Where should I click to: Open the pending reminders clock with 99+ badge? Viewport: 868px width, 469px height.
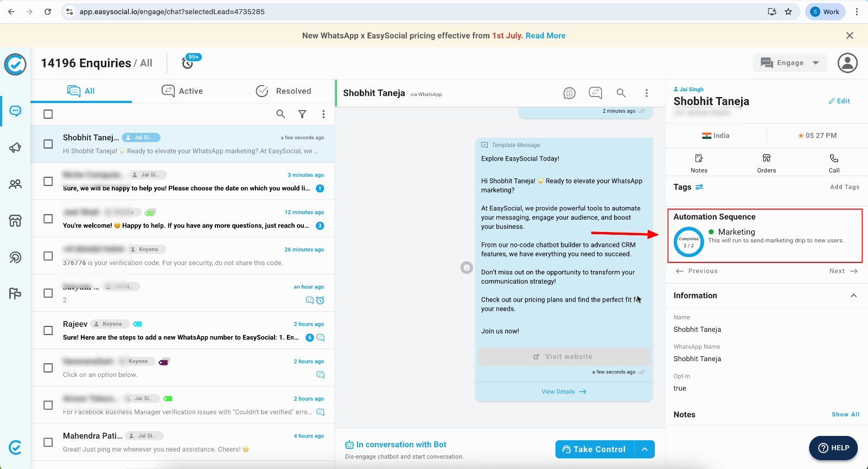coord(188,63)
